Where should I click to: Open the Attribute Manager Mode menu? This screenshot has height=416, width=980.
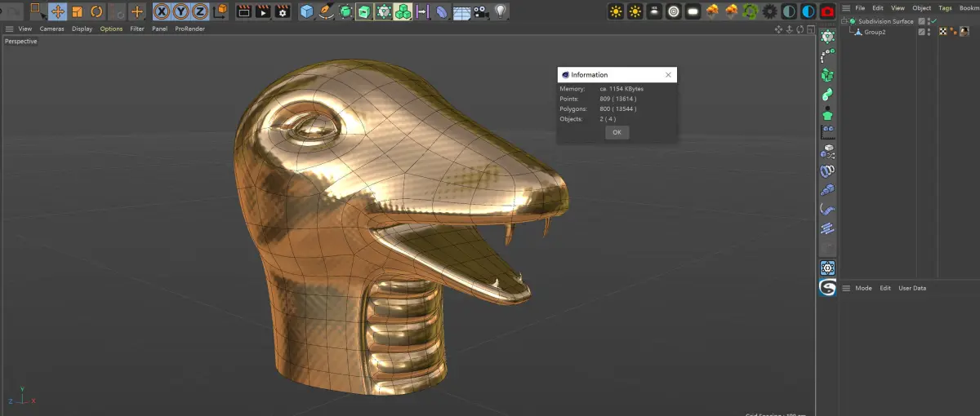[x=863, y=288]
